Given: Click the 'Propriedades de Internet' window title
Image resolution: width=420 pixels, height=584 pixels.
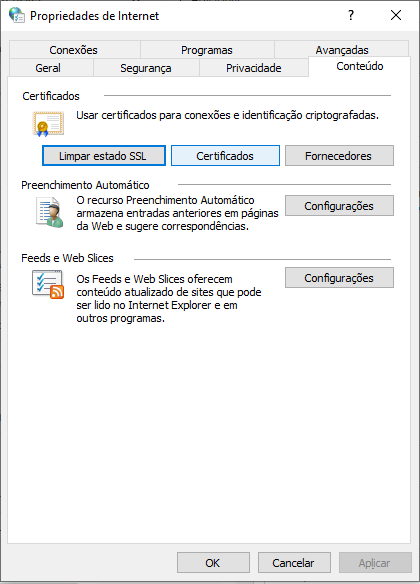Looking at the screenshot, I should [95, 16].
